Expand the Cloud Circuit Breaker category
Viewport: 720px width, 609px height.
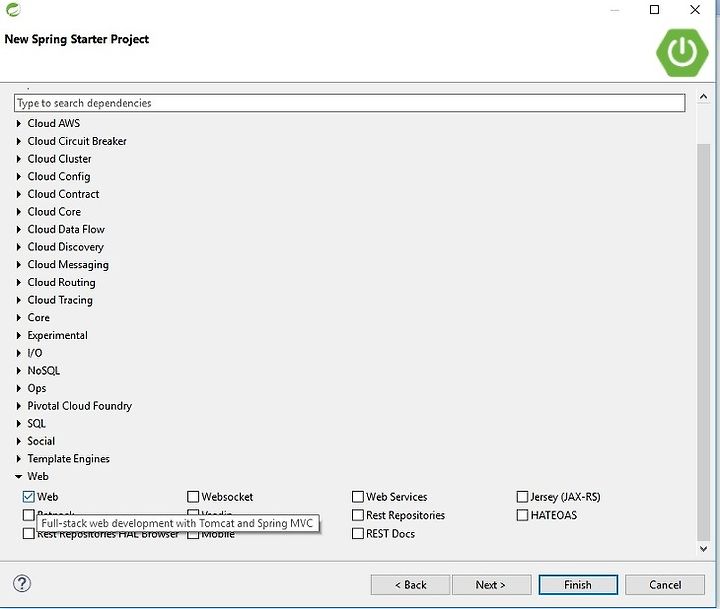coord(18,141)
